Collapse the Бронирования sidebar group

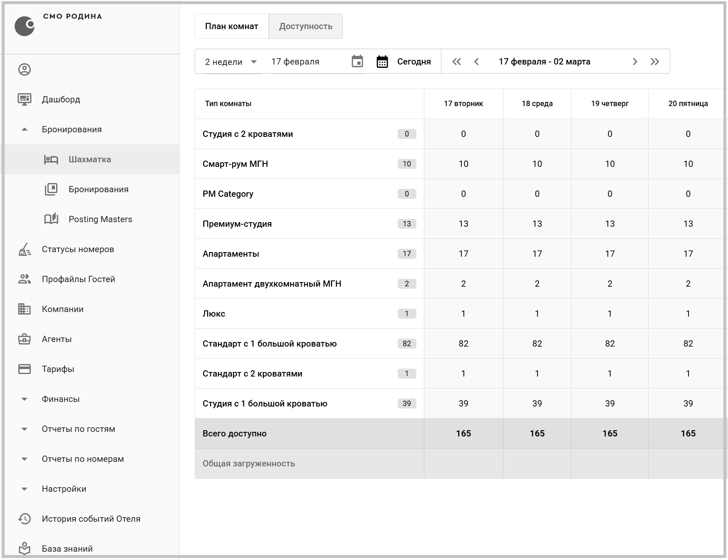(25, 129)
